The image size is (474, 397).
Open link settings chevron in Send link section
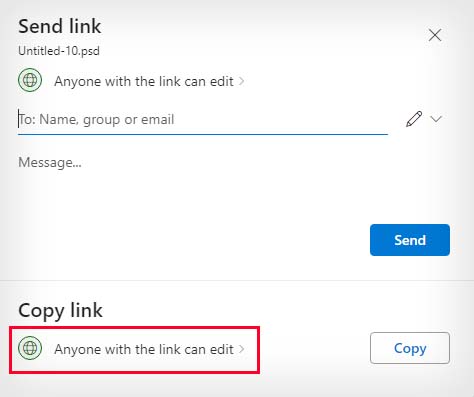point(241,81)
